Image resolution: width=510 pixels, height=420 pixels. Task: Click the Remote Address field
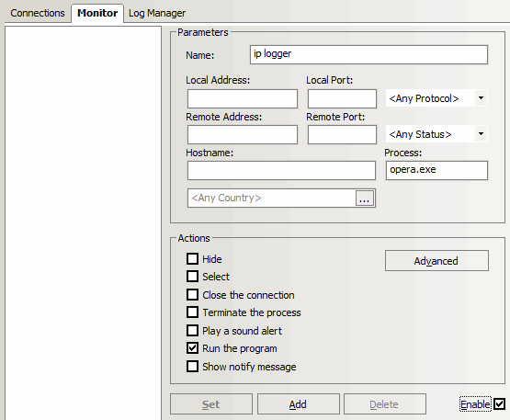pos(243,135)
